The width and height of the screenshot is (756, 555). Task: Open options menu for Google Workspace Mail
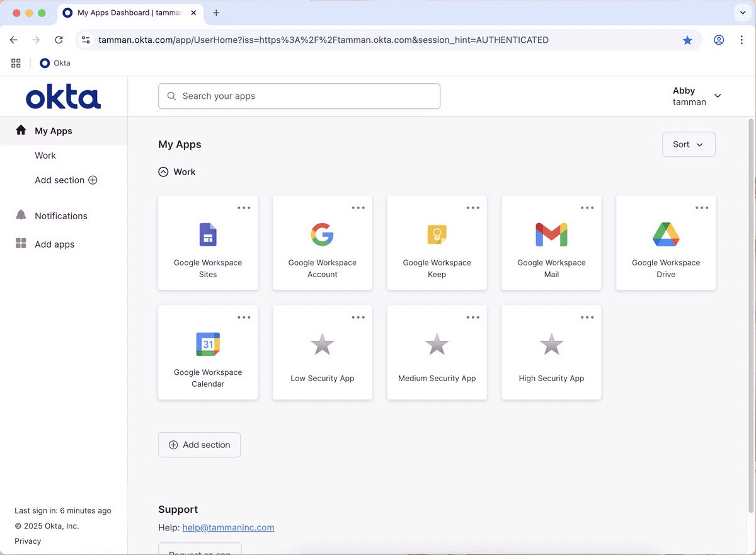point(587,208)
